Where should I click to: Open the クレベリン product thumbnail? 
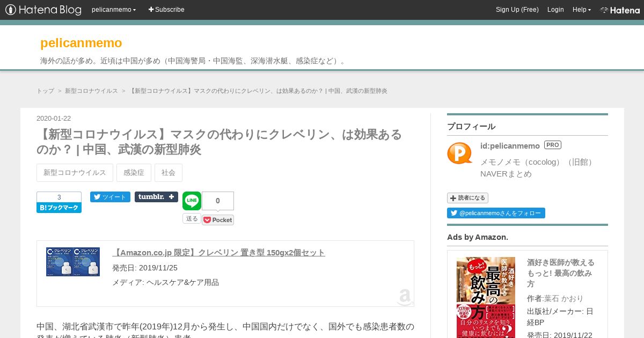(73, 262)
